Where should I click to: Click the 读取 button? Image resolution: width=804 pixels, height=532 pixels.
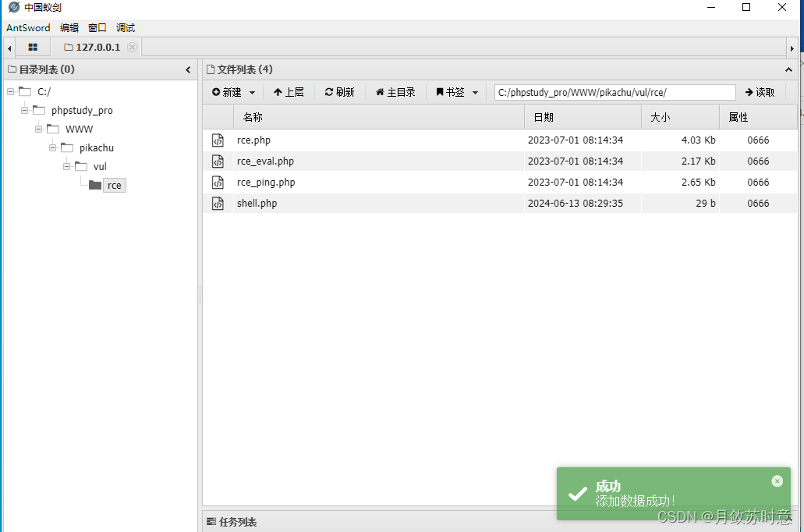pyautogui.click(x=760, y=92)
